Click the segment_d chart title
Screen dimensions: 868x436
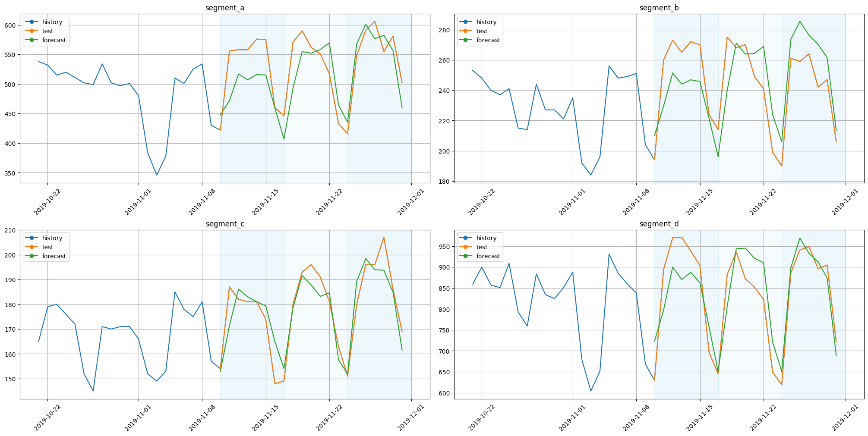pos(659,224)
